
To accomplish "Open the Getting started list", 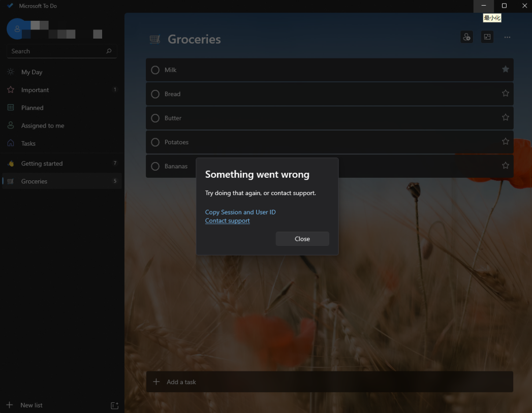I will click(42, 164).
